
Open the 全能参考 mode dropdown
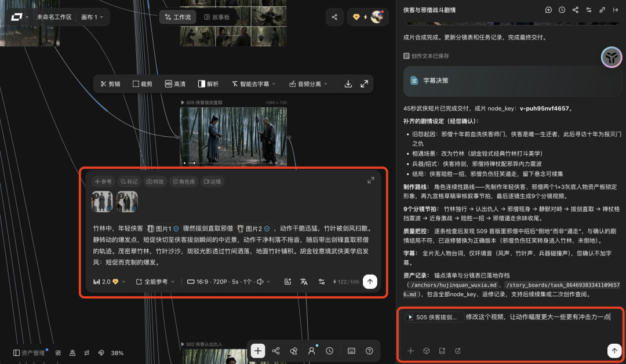[x=155, y=282]
